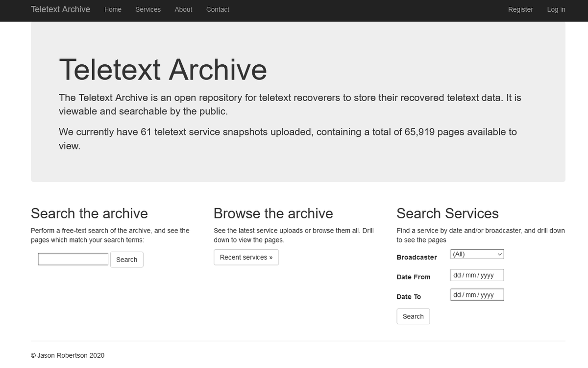The width and height of the screenshot is (588, 368).
Task: Click the Date From label
Action: 414,277
